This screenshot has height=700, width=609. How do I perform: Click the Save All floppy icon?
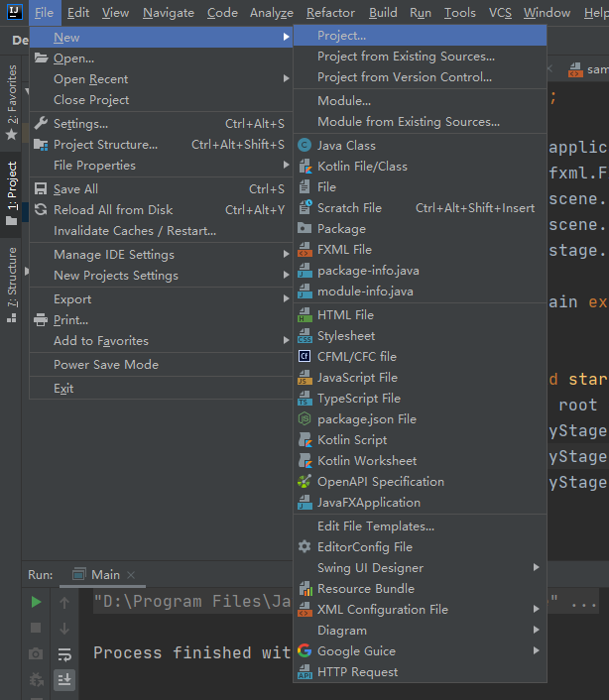pos(41,188)
